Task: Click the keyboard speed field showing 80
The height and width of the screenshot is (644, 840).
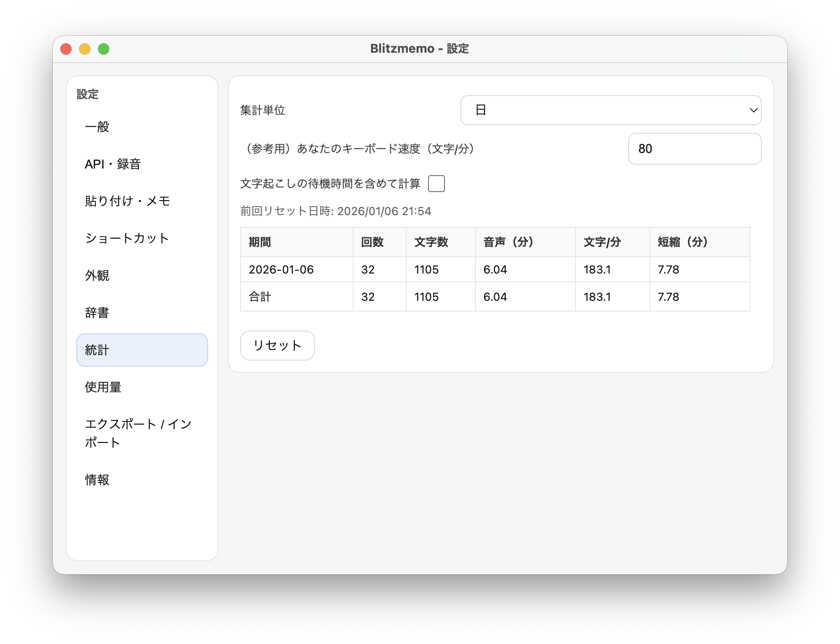Action: [x=695, y=148]
